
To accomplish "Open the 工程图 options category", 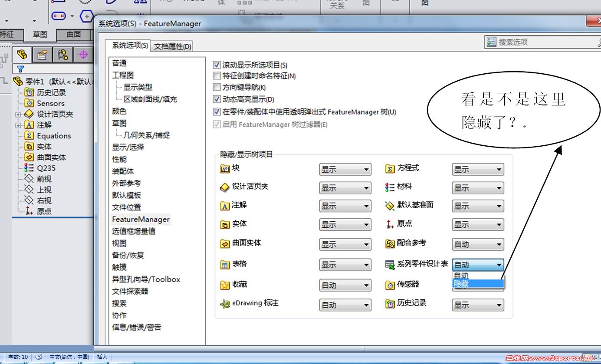I will [123, 75].
